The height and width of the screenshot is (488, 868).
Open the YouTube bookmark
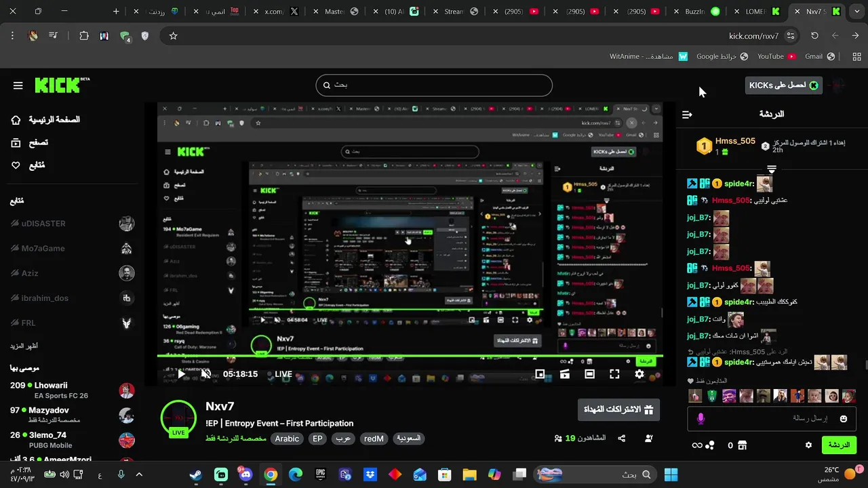[776, 56]
